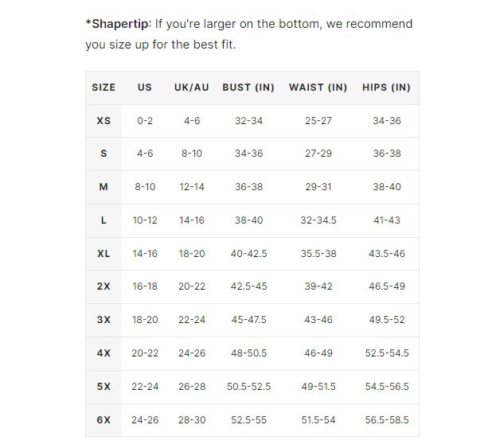The image size is (504, 448).
Task: Click the UK/AU column header
Action: (192, 88)
